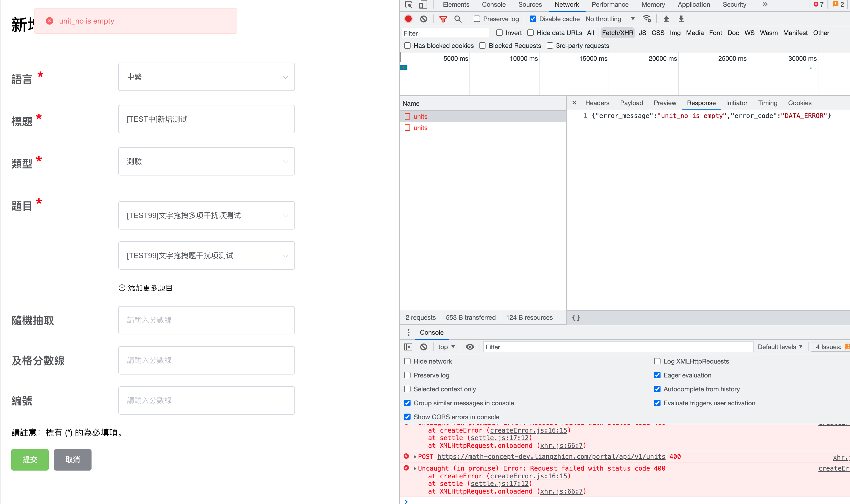The height and width of the screenshot is (504, 850).
Task: Click the gray 取消 button
Action: 73,460
